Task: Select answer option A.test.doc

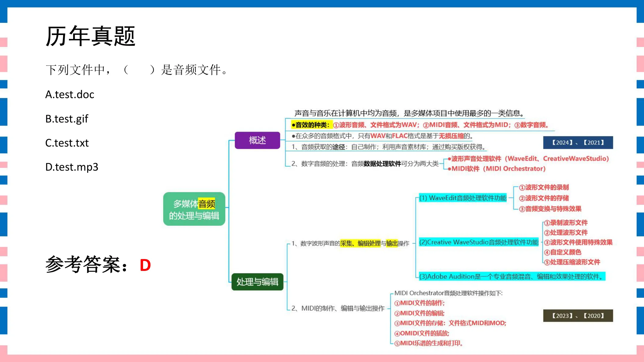Action: [70, 94]
